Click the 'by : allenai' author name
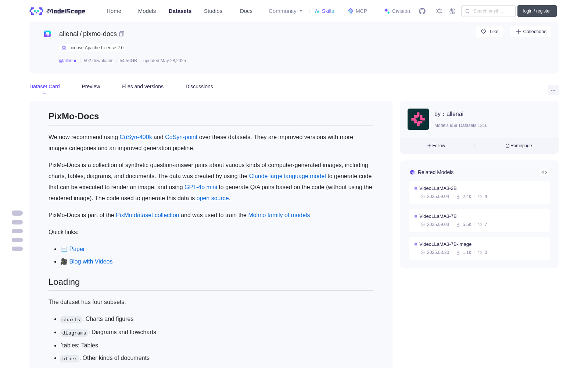Screen dimensions: 588x368 click(449, 114)
